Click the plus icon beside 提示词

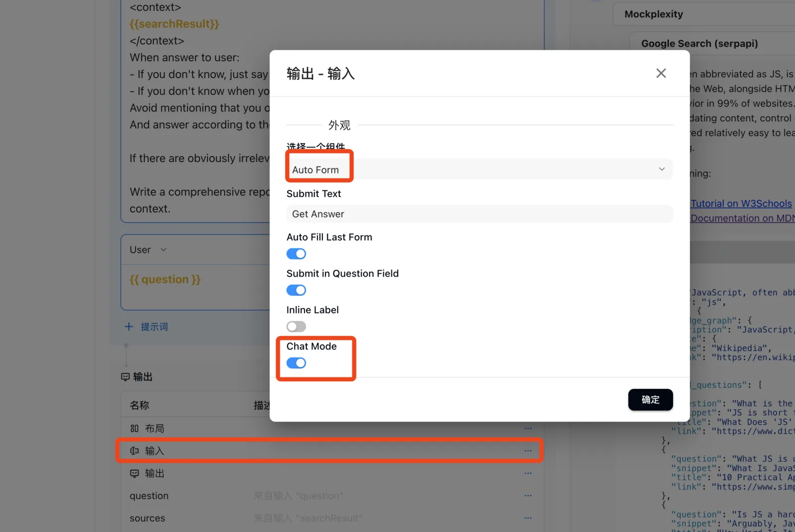tap(129, 327)
